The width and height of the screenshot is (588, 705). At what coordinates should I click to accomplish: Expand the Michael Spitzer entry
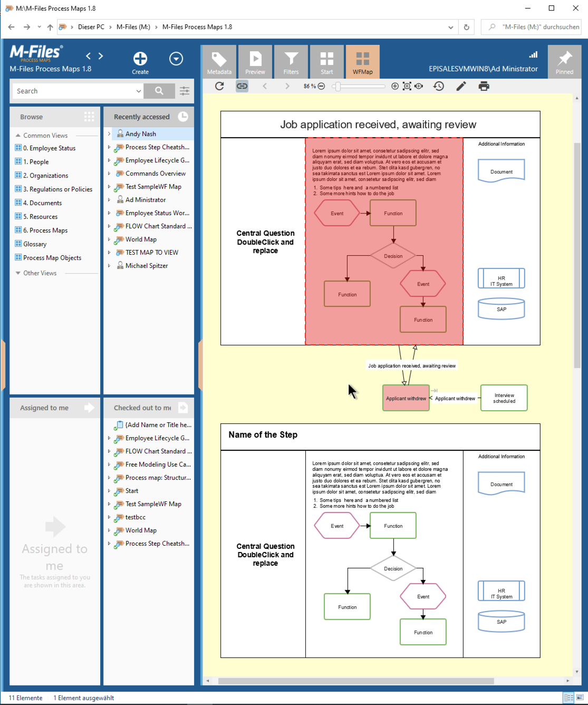click(x=109, y=266)
